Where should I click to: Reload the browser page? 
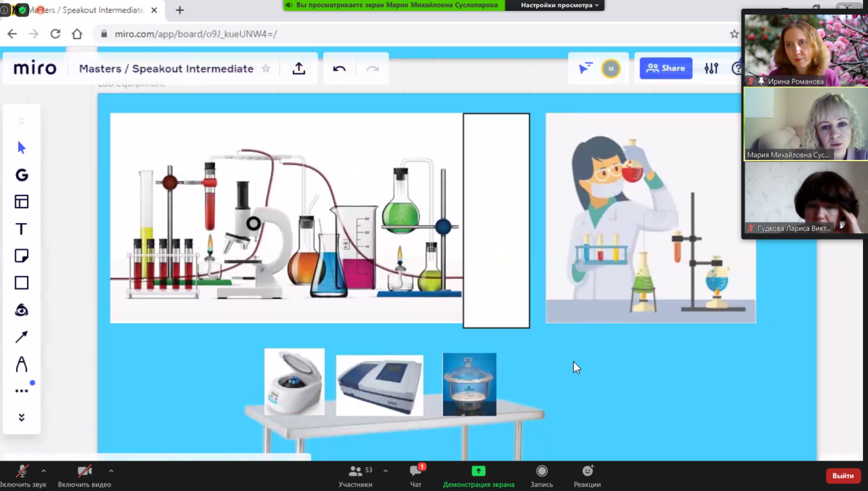pyautogui.click(x=55, y=33)
